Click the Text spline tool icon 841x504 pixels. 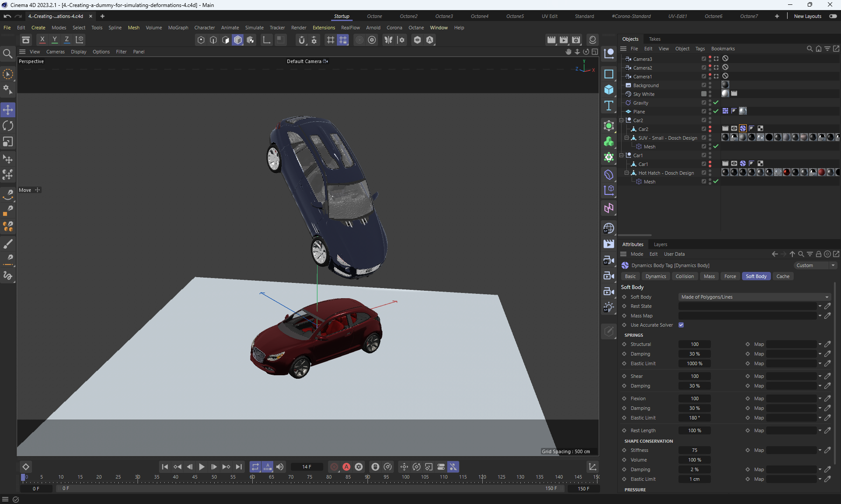click(609, 106)
